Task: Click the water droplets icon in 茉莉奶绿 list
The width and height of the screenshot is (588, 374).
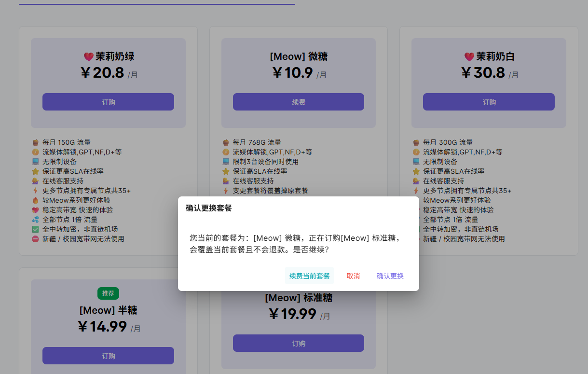Action: tap(35, 220)
